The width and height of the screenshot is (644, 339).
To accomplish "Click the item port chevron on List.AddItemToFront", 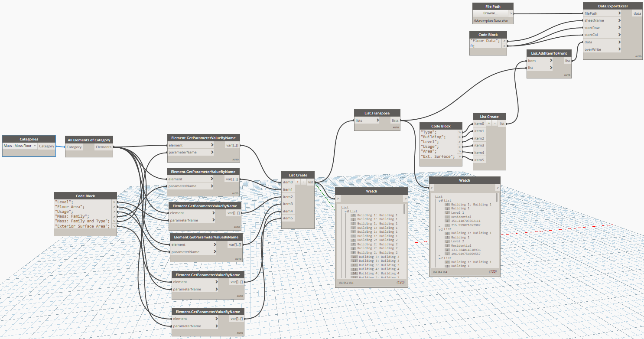I will pos(550,61).
